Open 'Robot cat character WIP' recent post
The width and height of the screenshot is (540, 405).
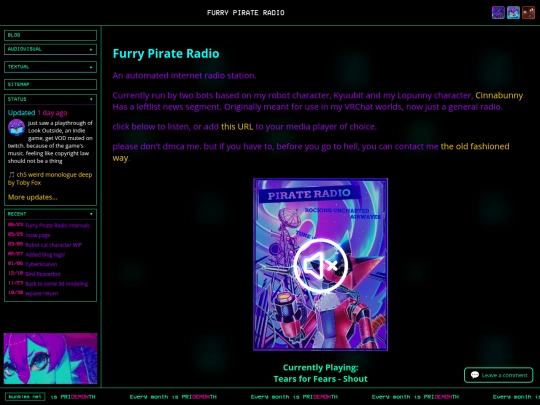(53, 245)
